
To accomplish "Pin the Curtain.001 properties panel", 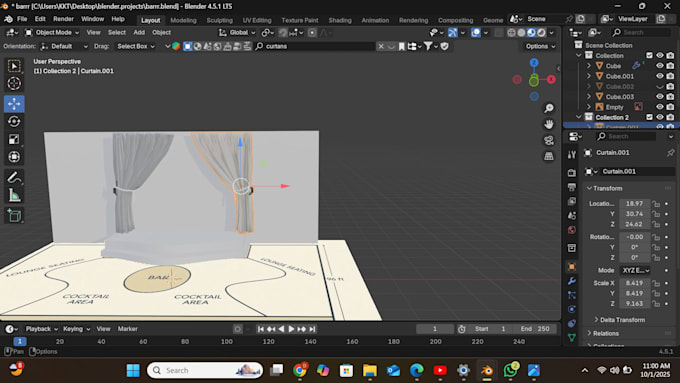I will [670, 153].
